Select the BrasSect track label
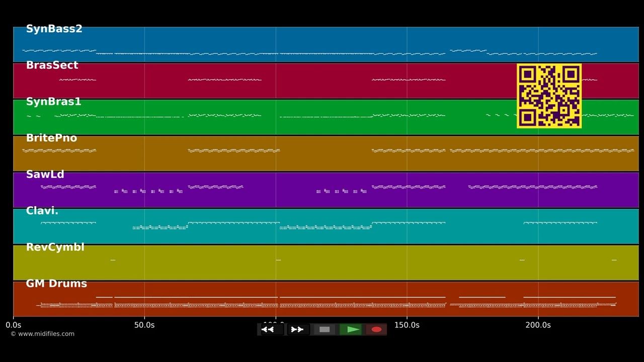Image resolution: width=644 pixels, height=362 pixels. coord(52,65)
